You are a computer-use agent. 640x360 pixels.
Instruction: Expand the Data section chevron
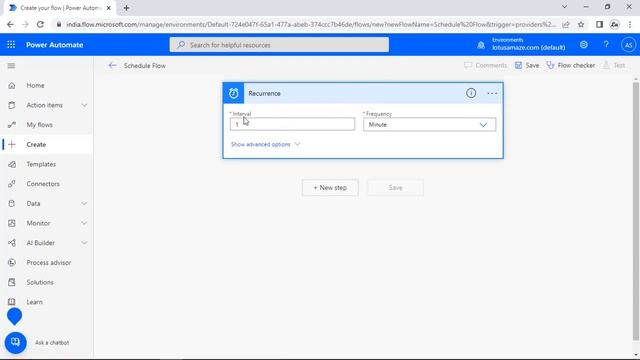(x=84, y=204)
